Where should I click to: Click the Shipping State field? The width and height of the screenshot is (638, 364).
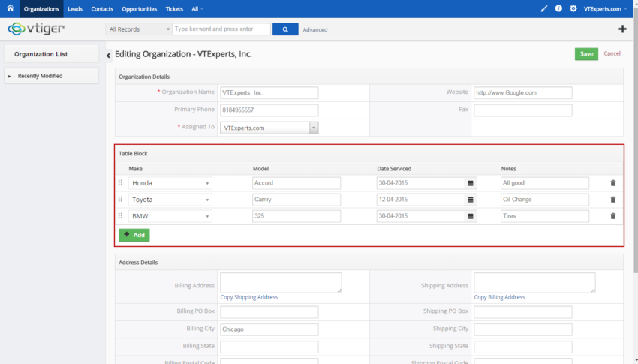tap(523, 347)
